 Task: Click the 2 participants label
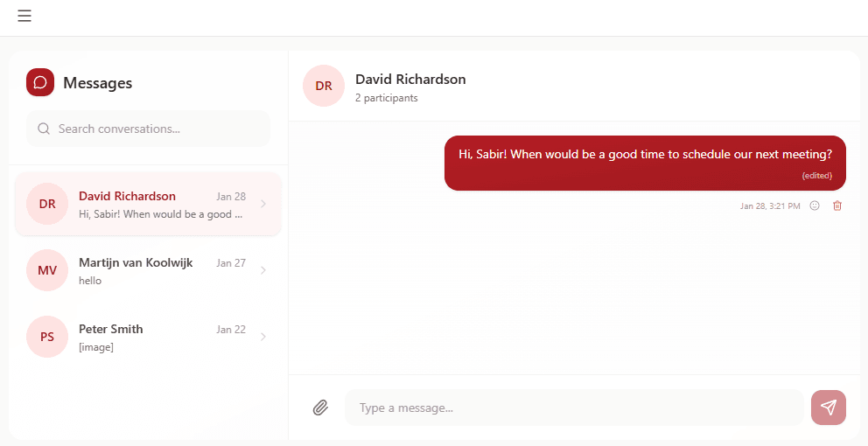pyautogui.click(x=387, y=98)
